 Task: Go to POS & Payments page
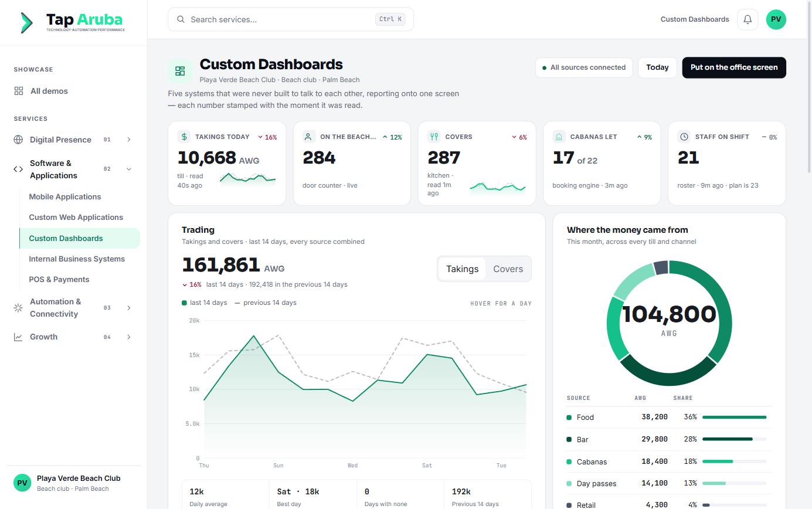pyautogui.click(x=59, y=279)
